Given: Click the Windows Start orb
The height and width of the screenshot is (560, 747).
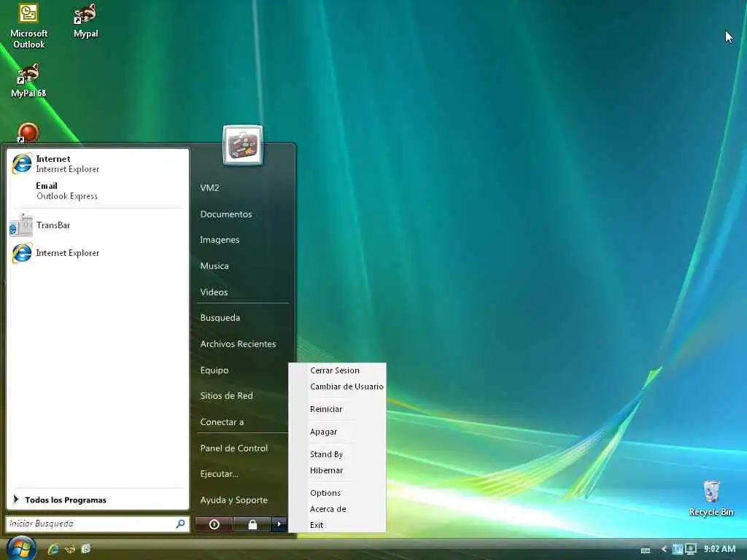Looking at the screenshot, I should 21,548.
